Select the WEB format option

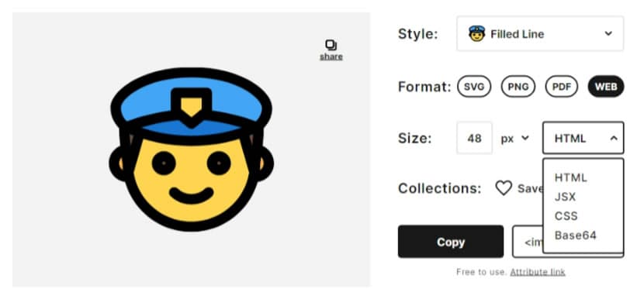[x=606, y=87]
